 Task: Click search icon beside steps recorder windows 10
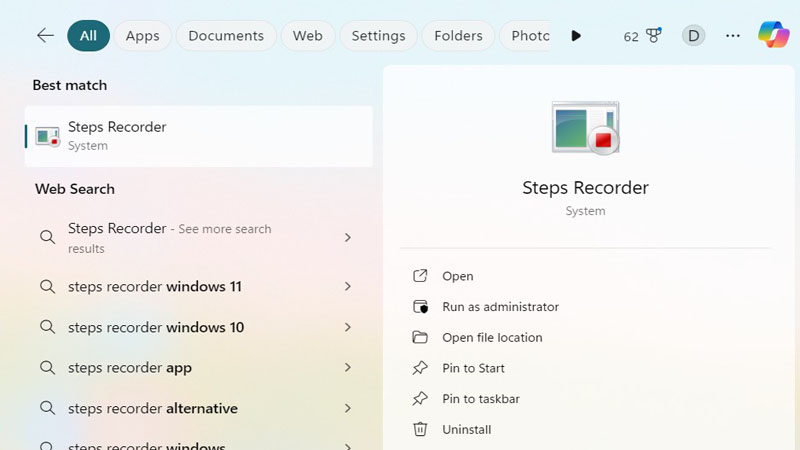tap(47, 327)
